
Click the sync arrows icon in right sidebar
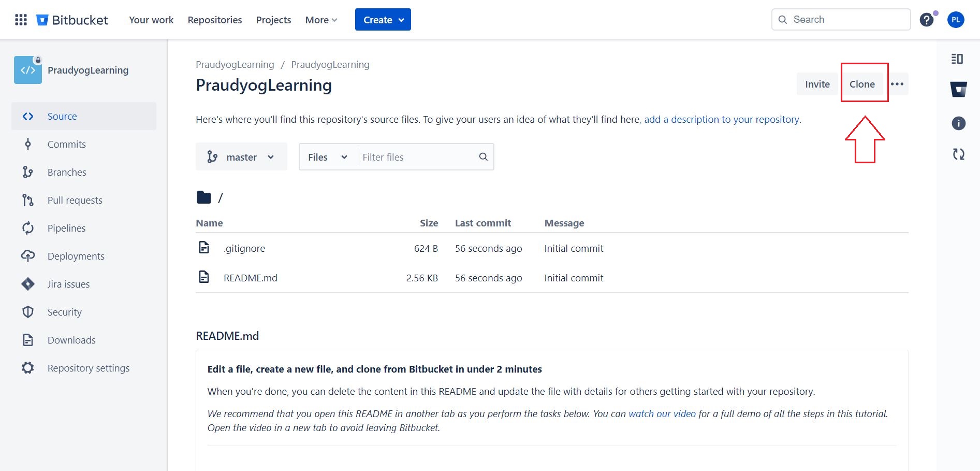point(958,154)
